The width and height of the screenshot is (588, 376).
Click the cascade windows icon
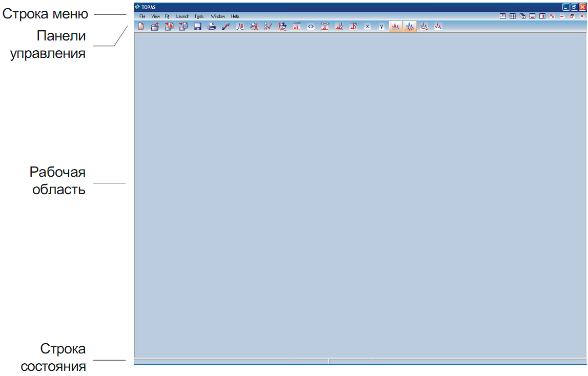click(522, 16)
